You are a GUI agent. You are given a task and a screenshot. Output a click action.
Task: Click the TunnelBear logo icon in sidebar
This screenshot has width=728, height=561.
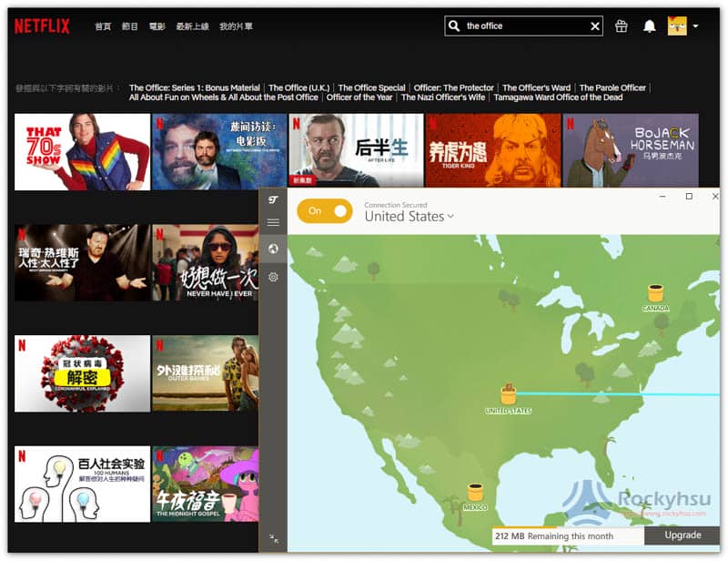273,199
